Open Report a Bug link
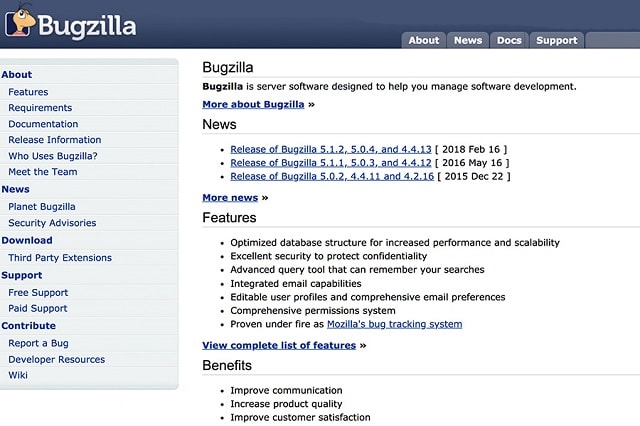640x426 pixels. 38,344
